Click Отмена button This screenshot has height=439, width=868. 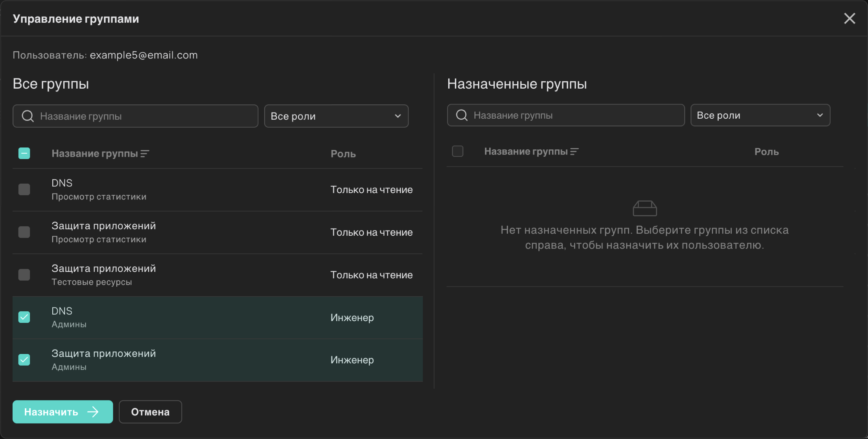150,412
